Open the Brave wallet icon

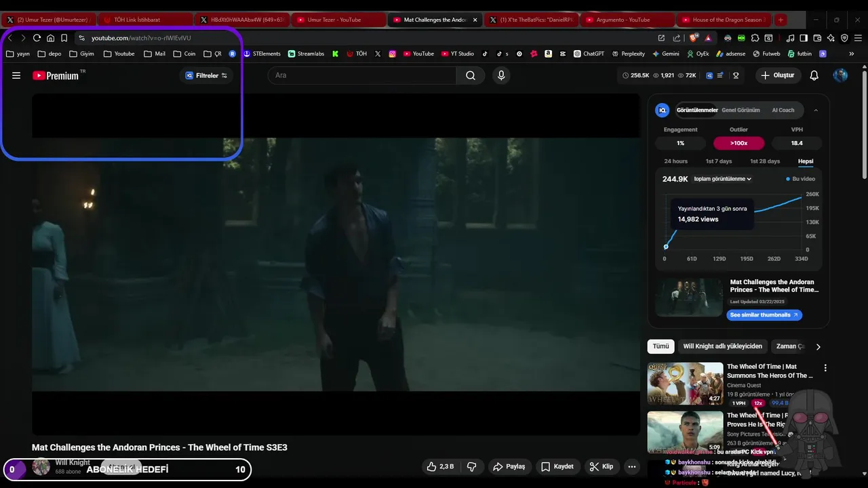pyautogui.click(x=817, y=38)
